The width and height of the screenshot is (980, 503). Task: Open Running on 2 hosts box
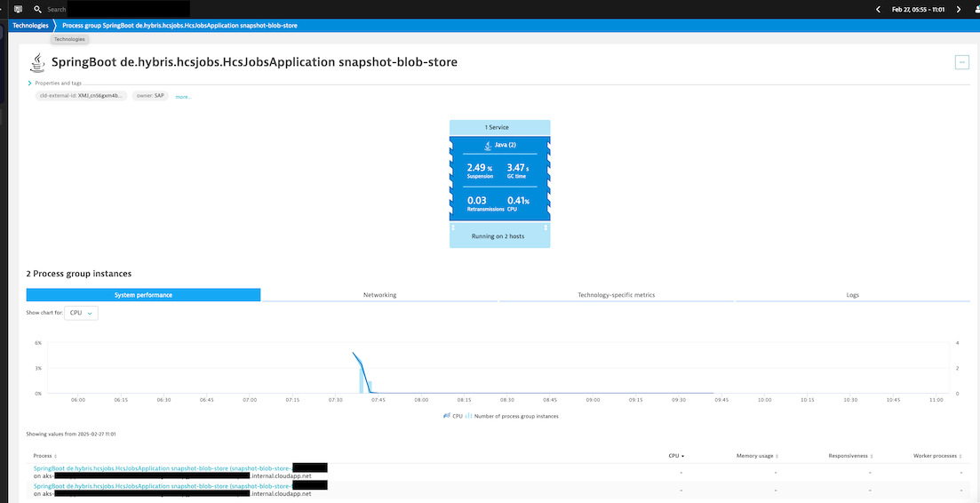pyautogui.click(x=500, y=236)
